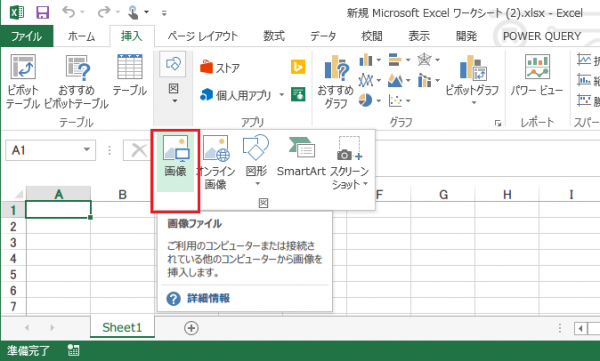
Task: Select column A header
Action: pyautogui.click(x=59, y=194)
